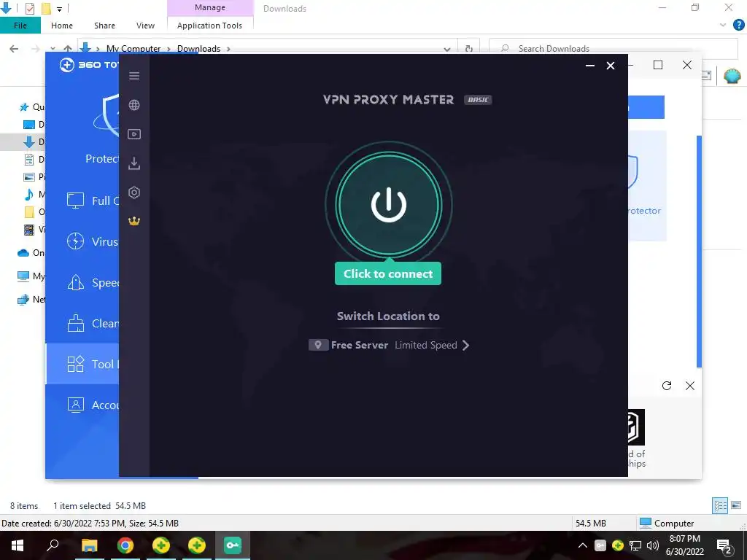747x560 pixels.
Task: Click the Speedup rocket icon
Action: (x=75, y=282)
